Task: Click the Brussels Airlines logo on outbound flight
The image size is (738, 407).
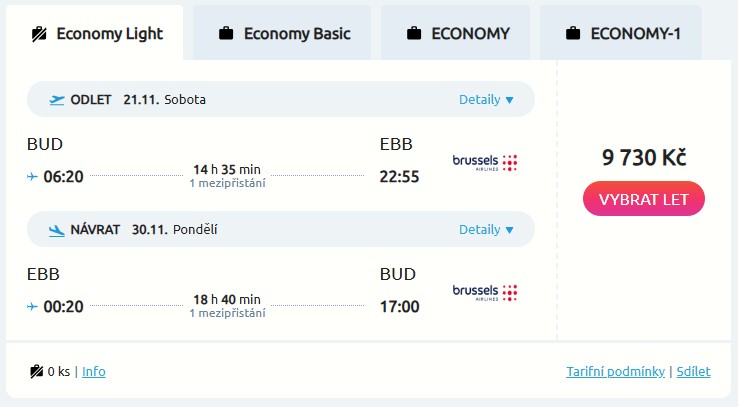Action: coord(485,162)
